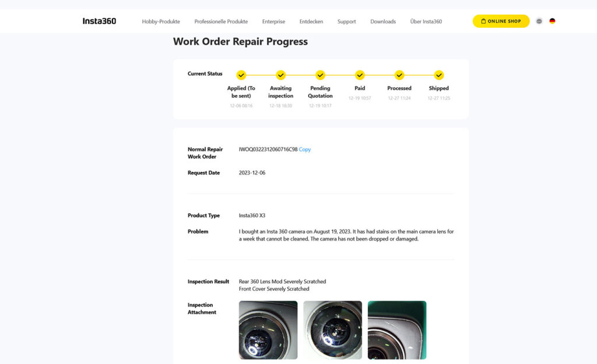Viewport: 597px width, 364px height.
Task: Open the third inspection photo with green background
Action: (397, 330)
